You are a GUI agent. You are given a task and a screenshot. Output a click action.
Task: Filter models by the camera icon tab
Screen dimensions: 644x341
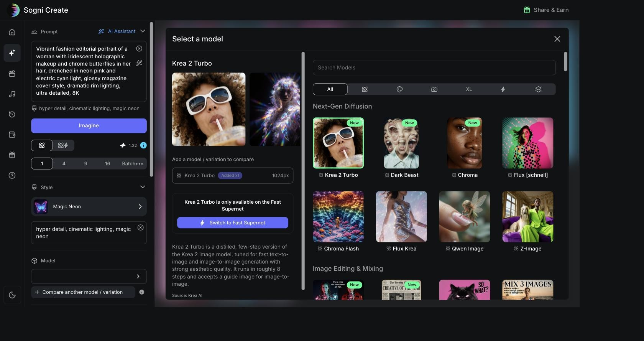pos(434,89)
